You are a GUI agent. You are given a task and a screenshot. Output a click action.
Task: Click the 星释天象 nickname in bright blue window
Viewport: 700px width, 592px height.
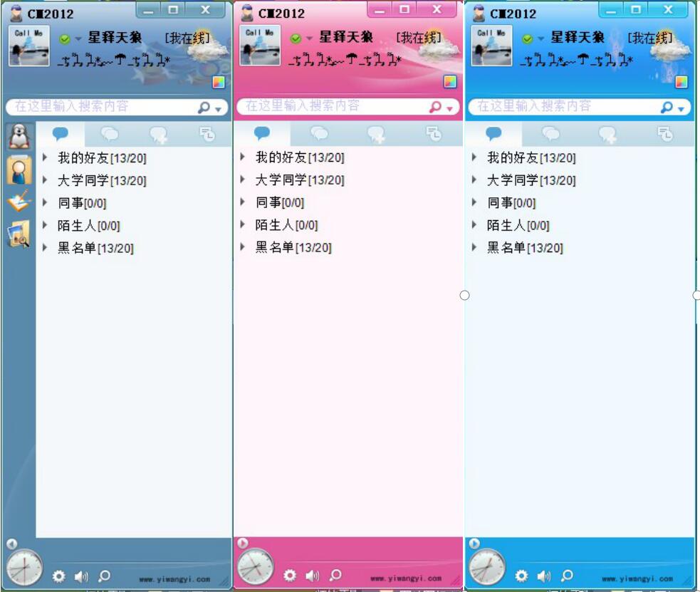coord(578,38)
